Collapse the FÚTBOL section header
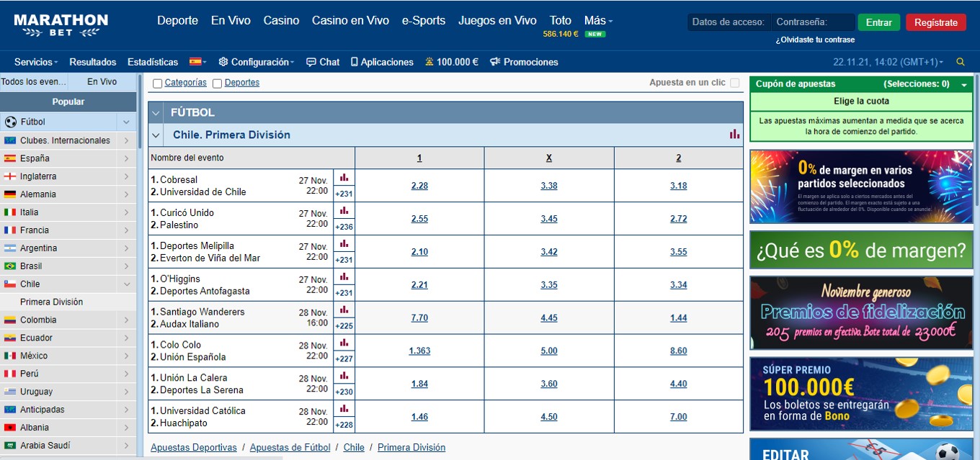Image resolution: width=980 pixels, height=460 pixels. click(156, 112)
